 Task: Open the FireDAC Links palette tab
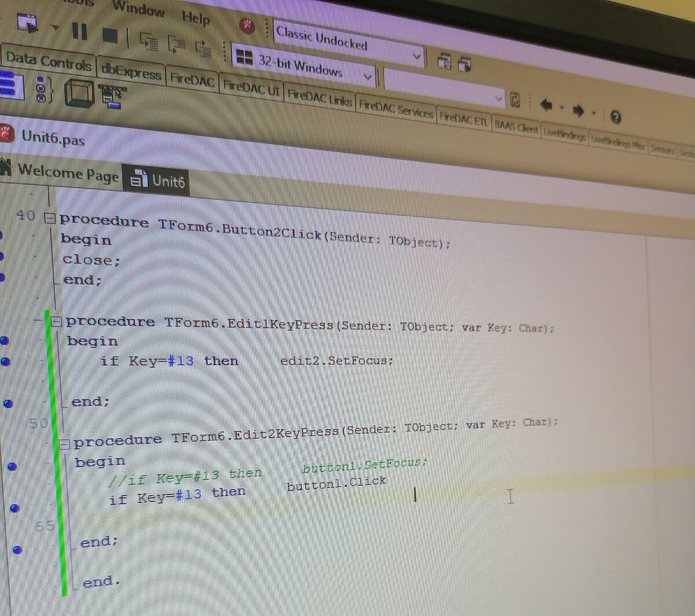pos(319,97)
